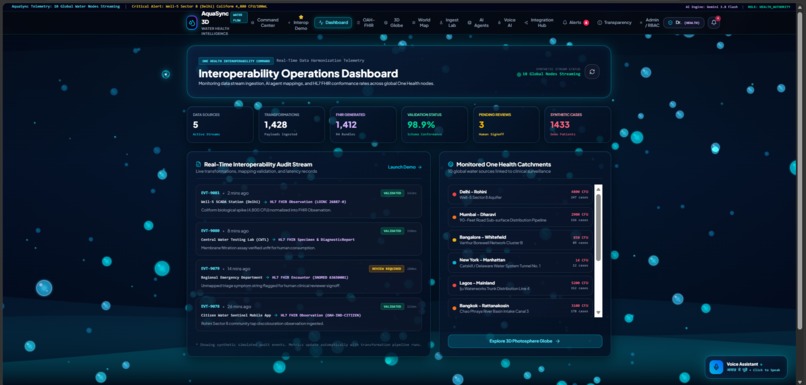
Task: Click the One Health Interoperability Command badge
Action: pyautogui.click(x=236, y=61)
